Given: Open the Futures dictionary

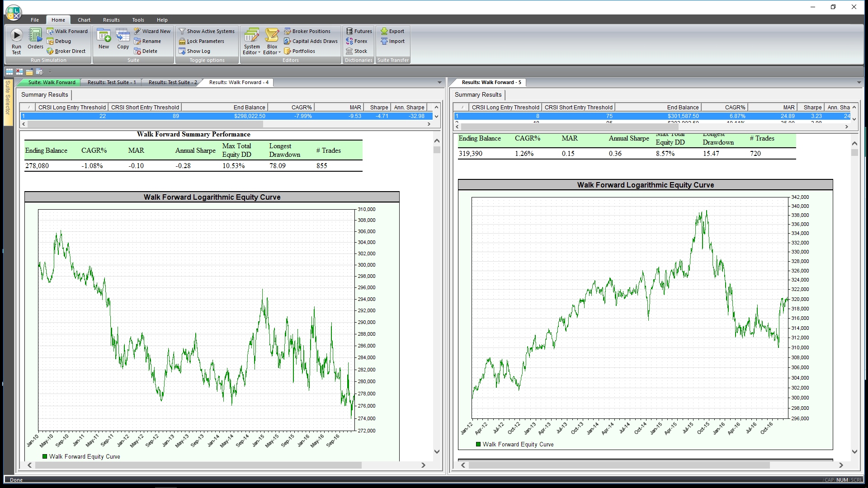Looking at the screenshot, I should point(359,31).
